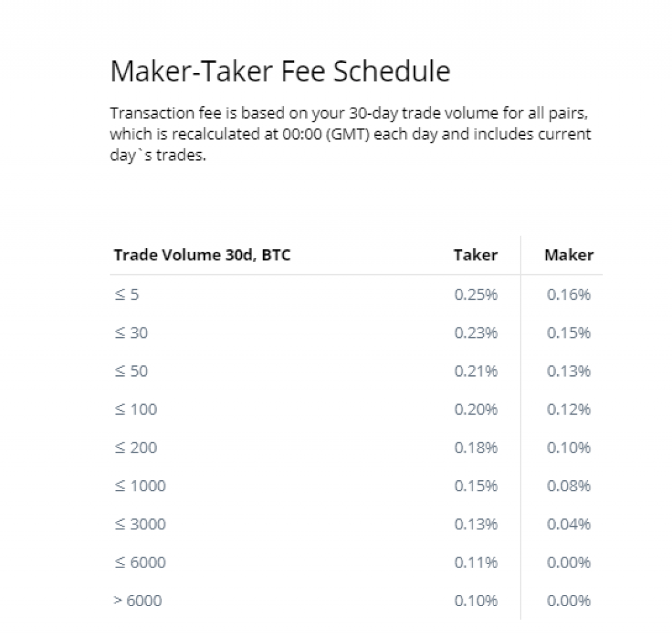Image resolution: width=672 pixels, height=637 pixels.
Task: Select the 0.08% maker fee value
Action: [x=569, y=485]
